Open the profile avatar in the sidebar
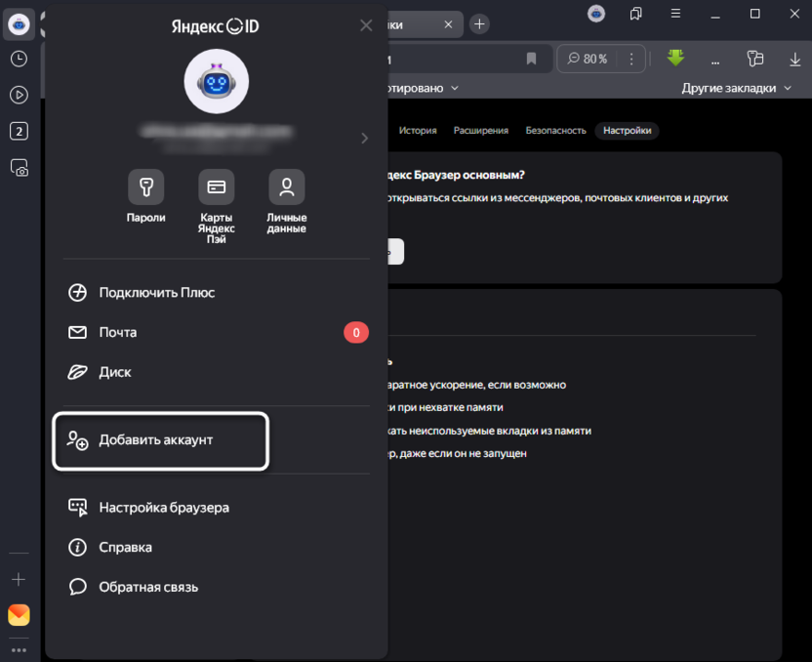Viewport: 812px width, 662px height. 20,24
